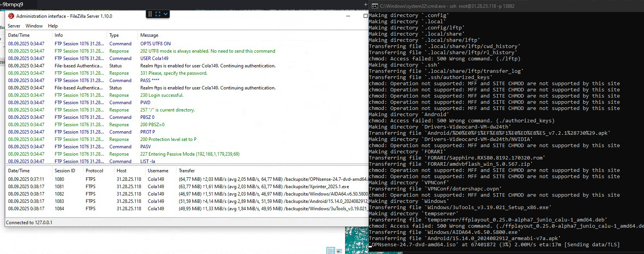The width and height of the screenshot is (644, 254).
Task: Click the grid dots icon on floating toolbar
Action: pyautogui.click(x=150, y=14)
